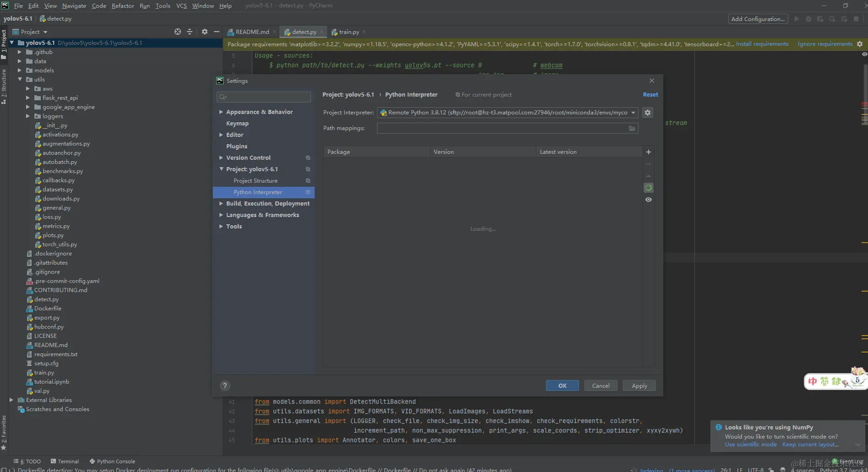Open the Terminal tool window
This screenshot has width=868, height=472.
pos(65,461)
